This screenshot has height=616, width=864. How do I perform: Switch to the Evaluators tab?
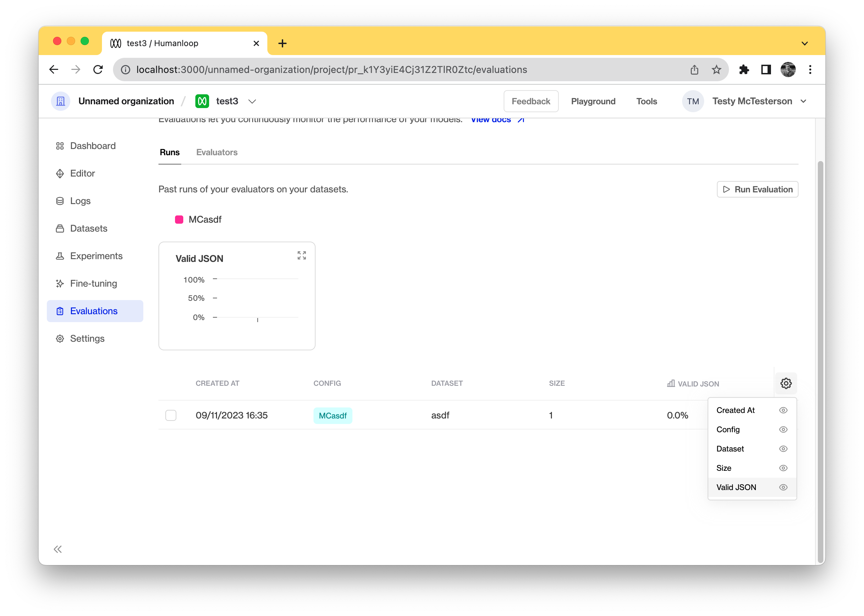coord(217,152)
